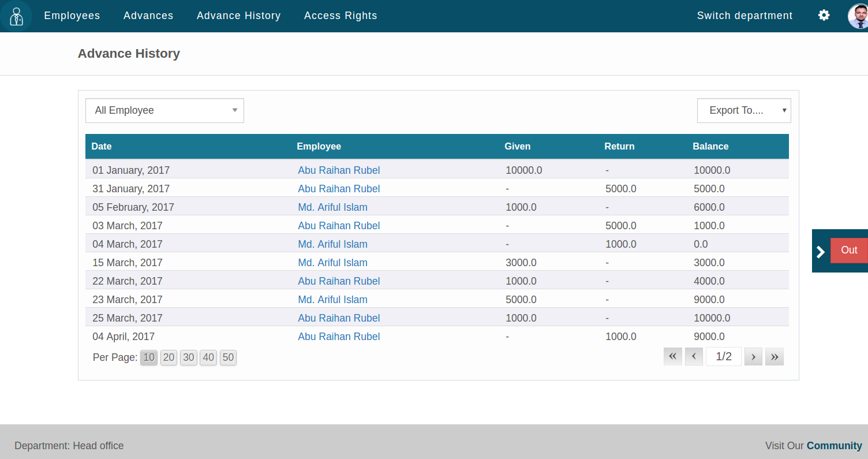
Task: Go to the next page arrow
Action: pos(753,357)
